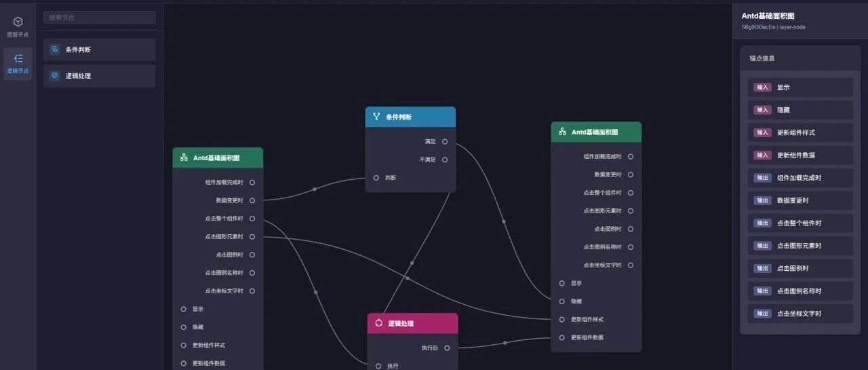Click 显示 input port on right Antd node
The image size is (868, 370).
point(562,283)
